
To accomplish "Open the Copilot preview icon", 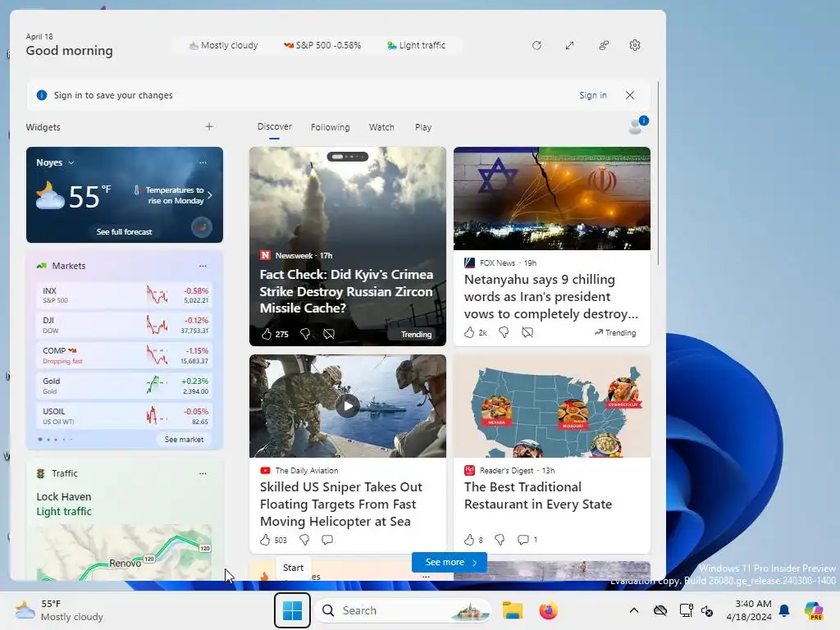I will 815,610.
